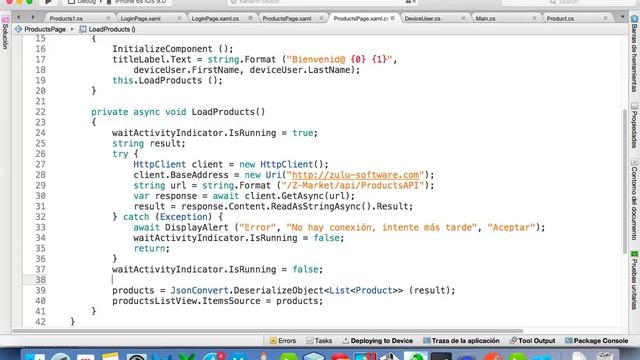This screenshot has width=640, height=360.
Task: Open the Solución side pad
Action: tap(5, 33)
